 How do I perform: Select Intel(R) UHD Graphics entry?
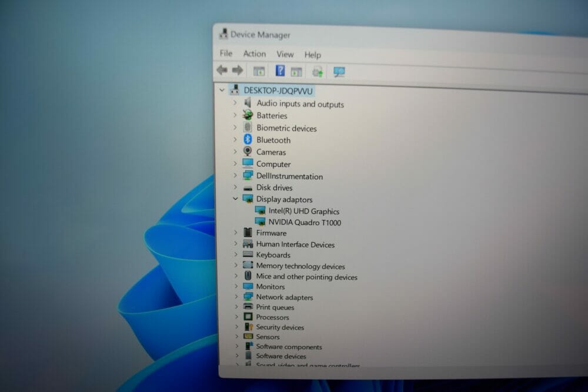[x=304, y=212]
